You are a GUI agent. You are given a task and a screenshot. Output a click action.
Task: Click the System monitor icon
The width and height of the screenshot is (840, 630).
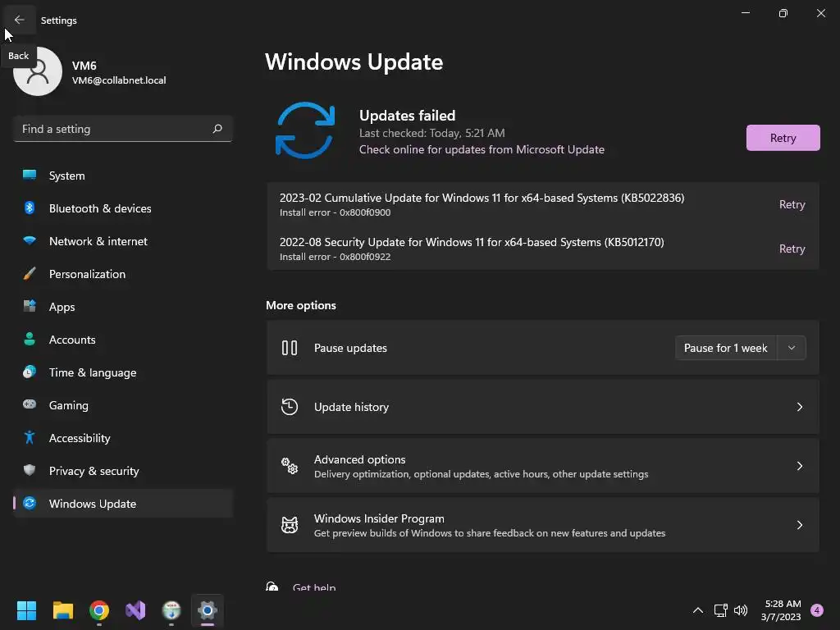pyautogui.click(x=30, y=176)
